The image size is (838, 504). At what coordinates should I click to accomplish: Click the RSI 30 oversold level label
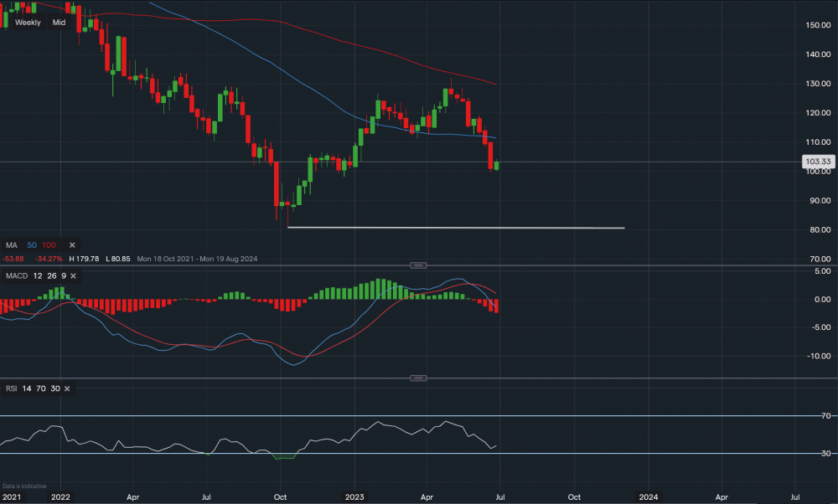pyautogui.click(x=825, y=454)
